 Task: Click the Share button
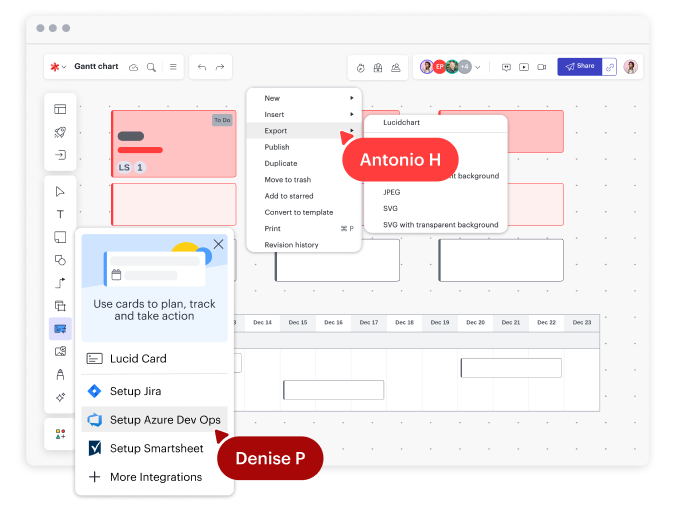(x=579, y=67)
